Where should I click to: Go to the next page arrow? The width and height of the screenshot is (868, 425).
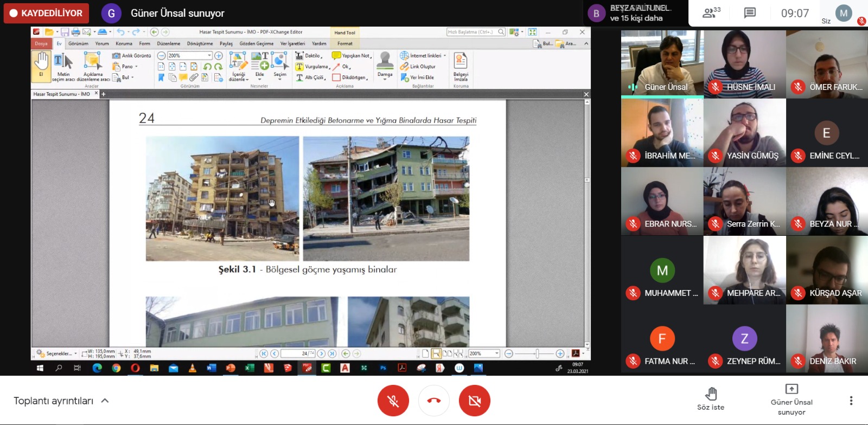coord(321,353)
